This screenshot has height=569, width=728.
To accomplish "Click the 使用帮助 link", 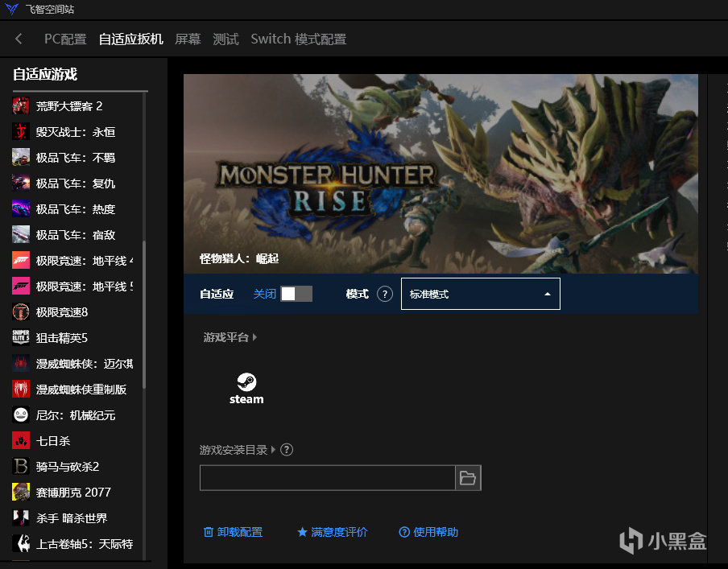I will click(x=428, y=532).
